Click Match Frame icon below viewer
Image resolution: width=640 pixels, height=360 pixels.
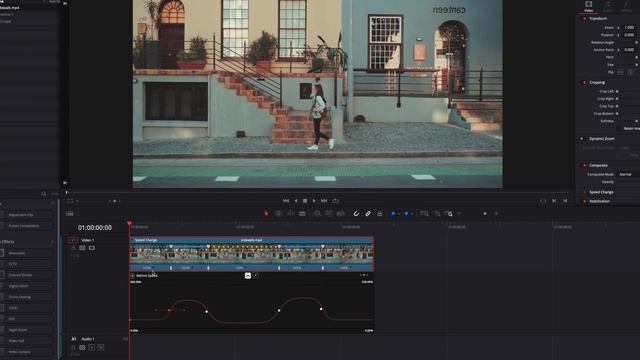coord(543,201)
